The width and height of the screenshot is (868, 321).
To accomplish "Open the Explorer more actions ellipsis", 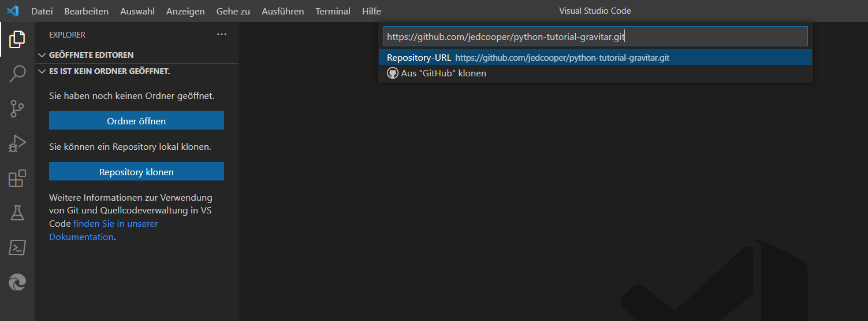I will click(222, 35).
